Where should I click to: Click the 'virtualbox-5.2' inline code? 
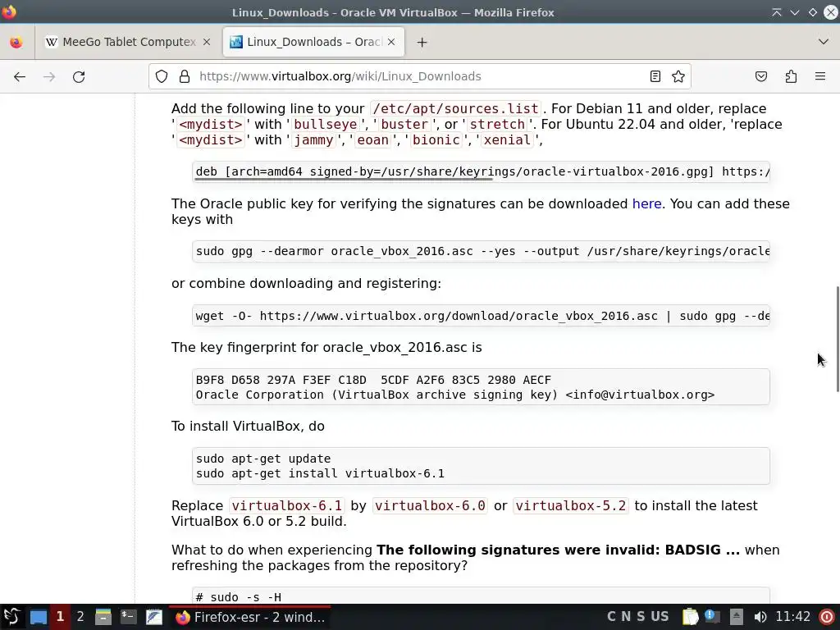coord(571,505)
